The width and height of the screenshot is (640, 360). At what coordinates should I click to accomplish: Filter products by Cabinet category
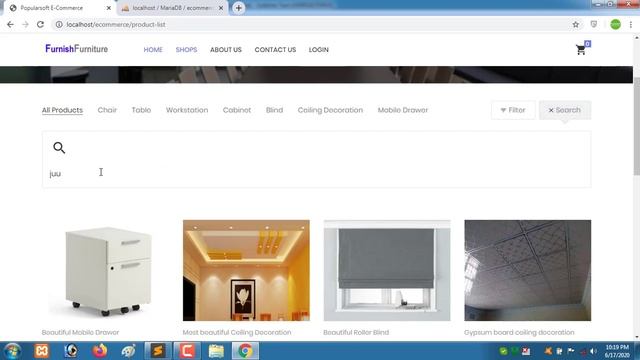click(237, 110)
